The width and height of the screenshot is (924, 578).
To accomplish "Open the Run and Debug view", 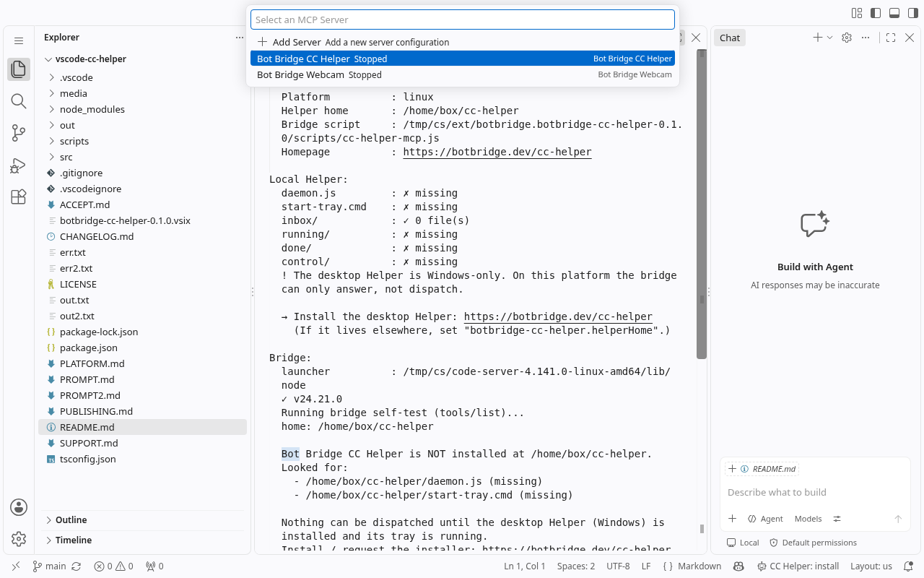I will (19, 165).
